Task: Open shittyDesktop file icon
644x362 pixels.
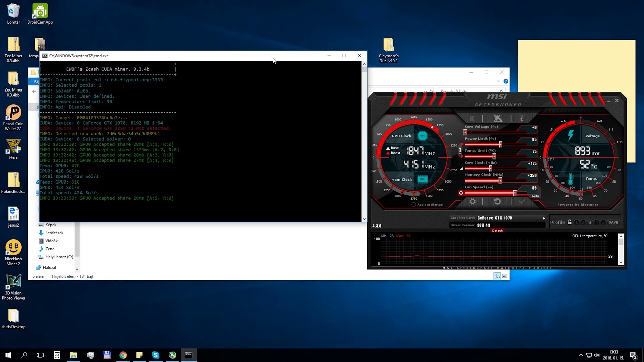Action: [14, 319]
